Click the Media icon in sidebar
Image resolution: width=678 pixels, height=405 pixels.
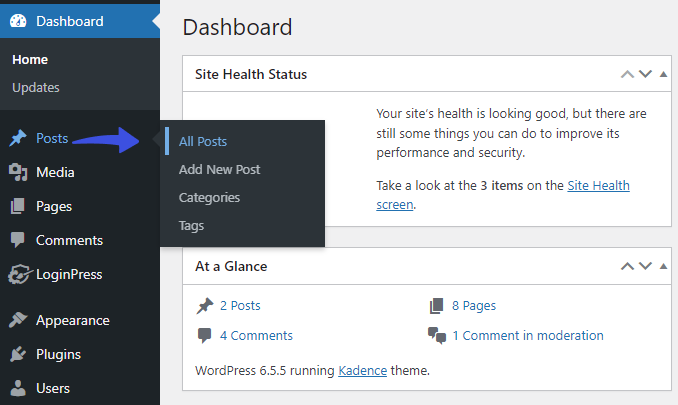pos(18,172)
